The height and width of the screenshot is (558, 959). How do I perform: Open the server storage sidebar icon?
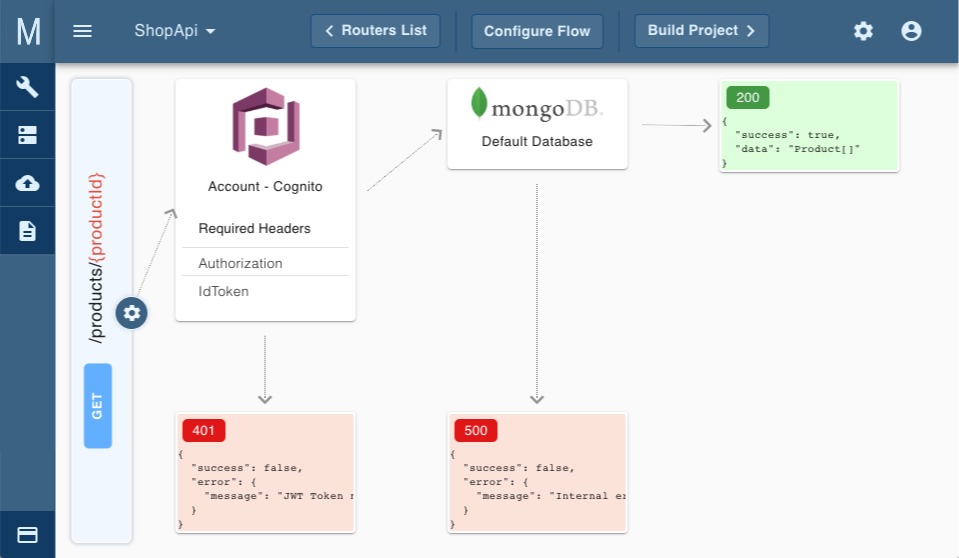click(x=28, y=135)
